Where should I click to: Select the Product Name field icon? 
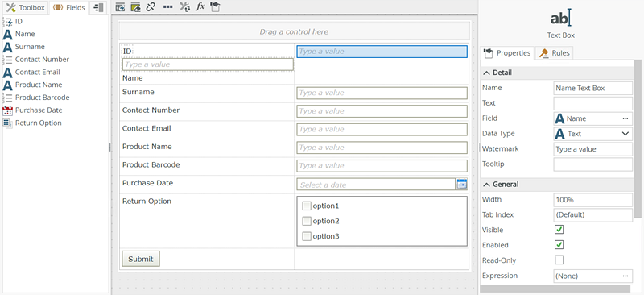click(x=7, y=85)
